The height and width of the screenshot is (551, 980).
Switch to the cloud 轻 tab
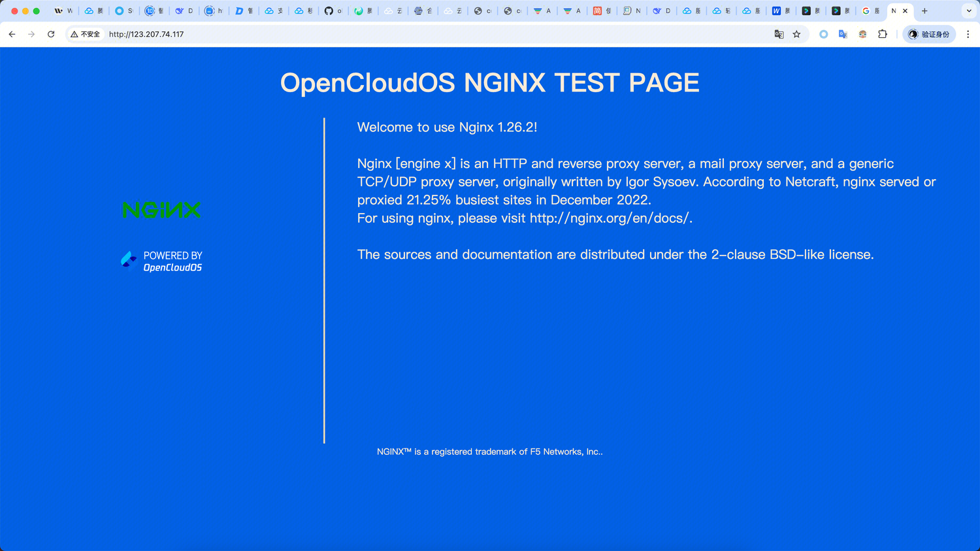click(x=721, y=11)
